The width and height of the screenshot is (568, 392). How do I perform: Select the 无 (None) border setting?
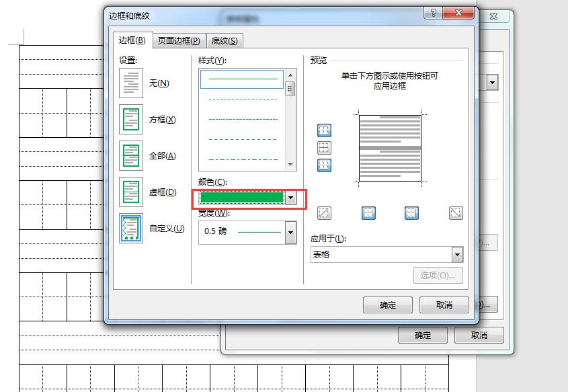130,83
